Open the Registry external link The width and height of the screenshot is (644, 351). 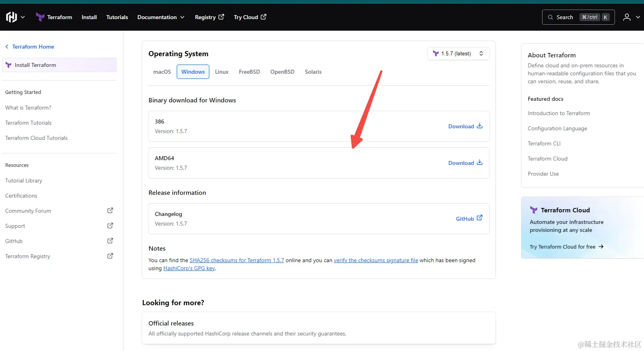click(209, 17)
